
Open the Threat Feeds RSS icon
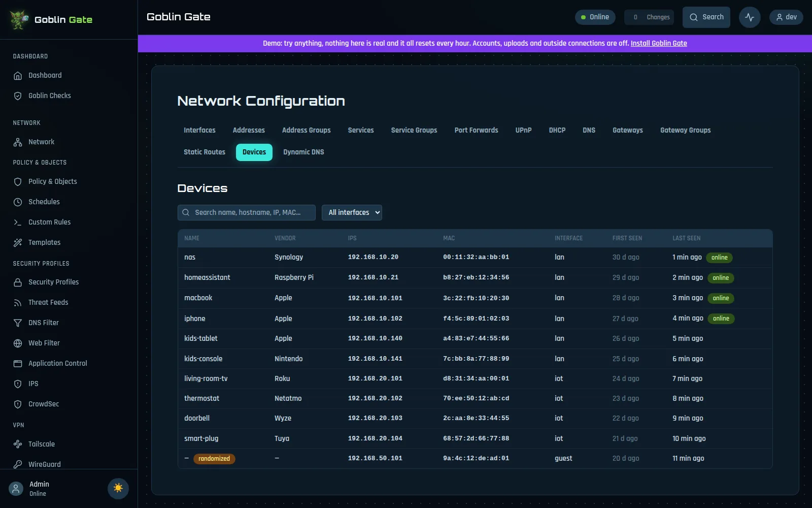(18, 303)
